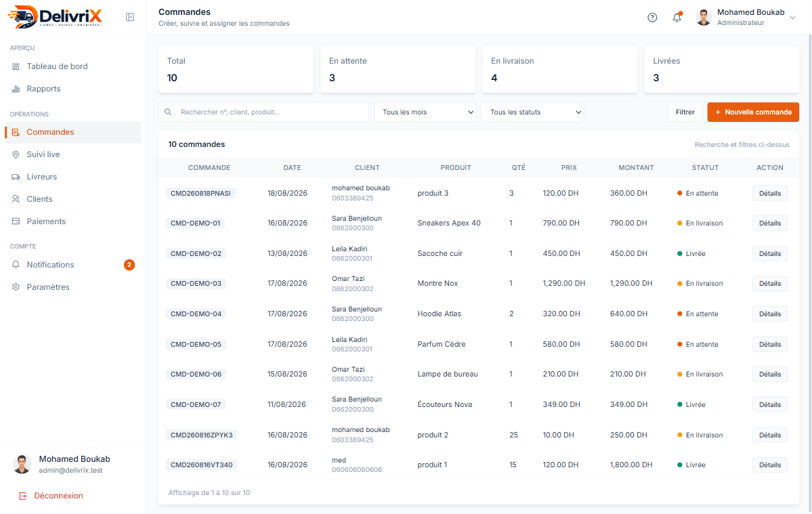Open Détails for CMD-DEMO-01
812x514 pixels.
(769, 223)
